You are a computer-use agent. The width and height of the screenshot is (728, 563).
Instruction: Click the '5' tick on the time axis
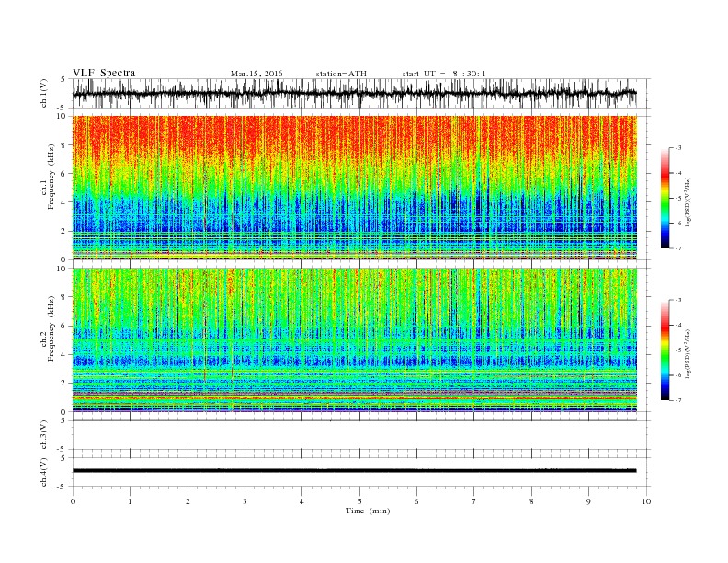point(359,501)
